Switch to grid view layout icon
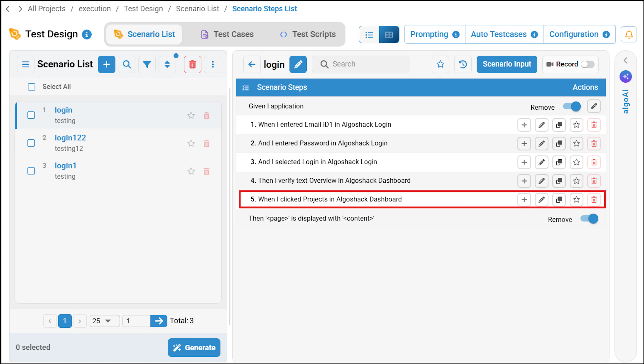The height and width of the screenshot is (364, 644). click(389, 35)
